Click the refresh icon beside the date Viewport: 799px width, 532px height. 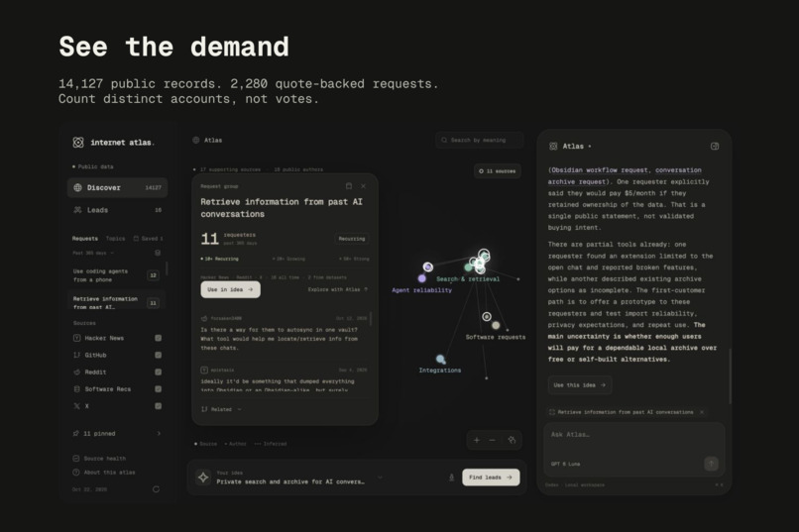(x=156, y=489)
